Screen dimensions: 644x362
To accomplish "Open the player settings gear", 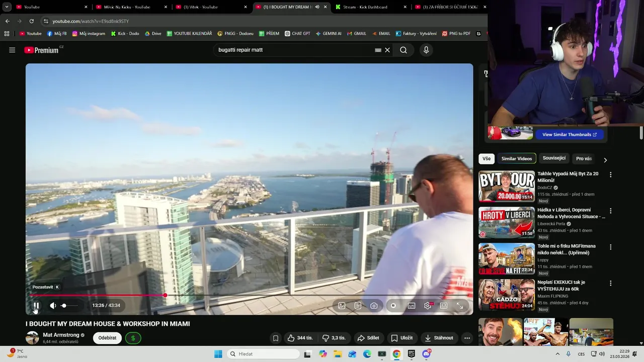I will click(428, 306).
